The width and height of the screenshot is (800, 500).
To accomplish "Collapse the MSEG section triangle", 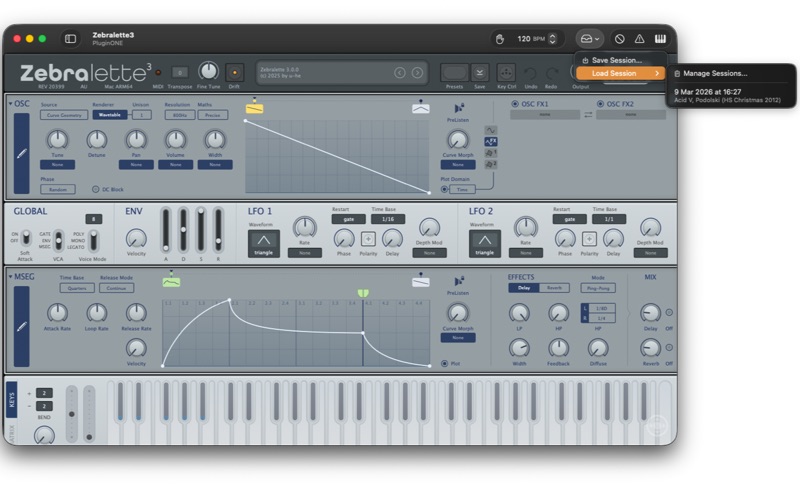I will tap(10, 277).
